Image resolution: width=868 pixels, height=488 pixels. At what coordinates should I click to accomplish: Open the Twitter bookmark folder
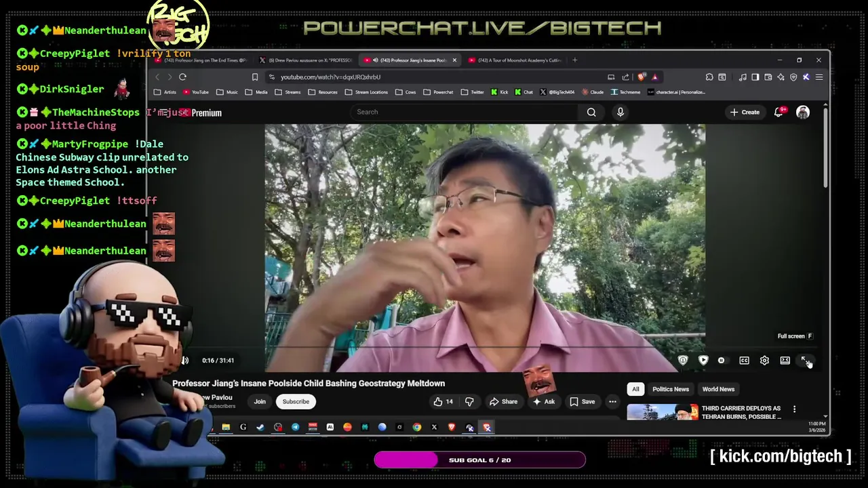point(472,92)
